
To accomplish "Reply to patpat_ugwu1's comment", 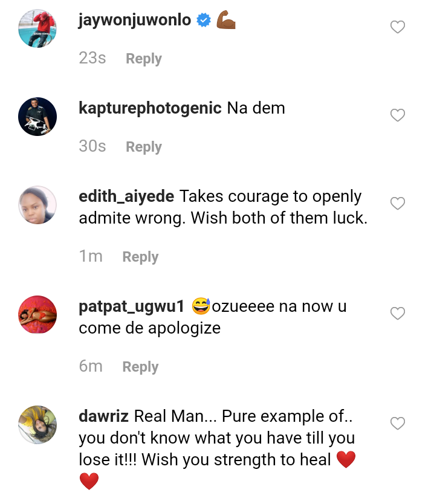I will pyautogui.click(x=140, y=367).
